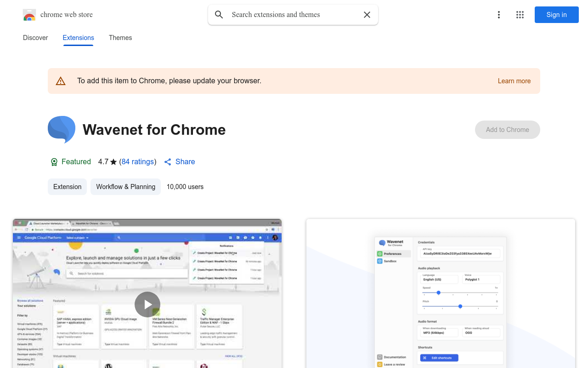Click the 4.7 star rating
Viewport: 588px width, 368px height.
[107, 162]
